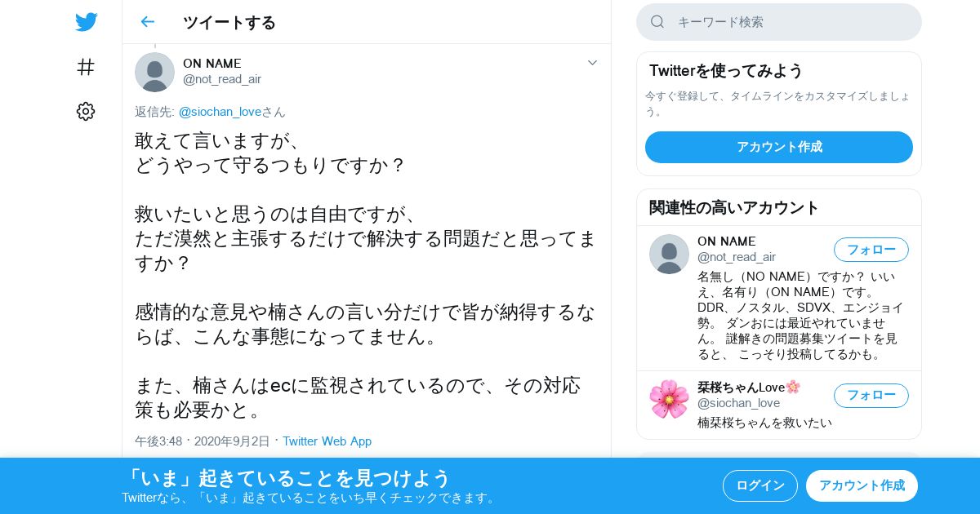Viewport: 980px width, 514px height.
Task: Focus the キーワード検索 search field
Action: point(779,22)
